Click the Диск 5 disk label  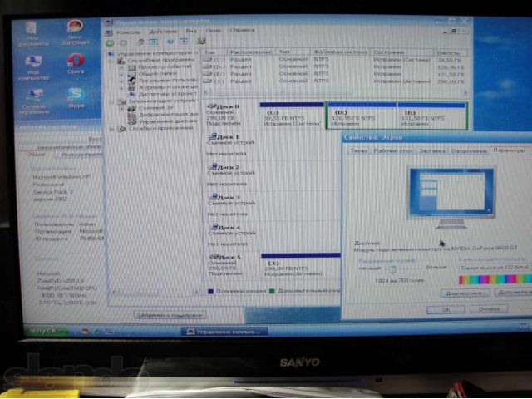[224, 257]
